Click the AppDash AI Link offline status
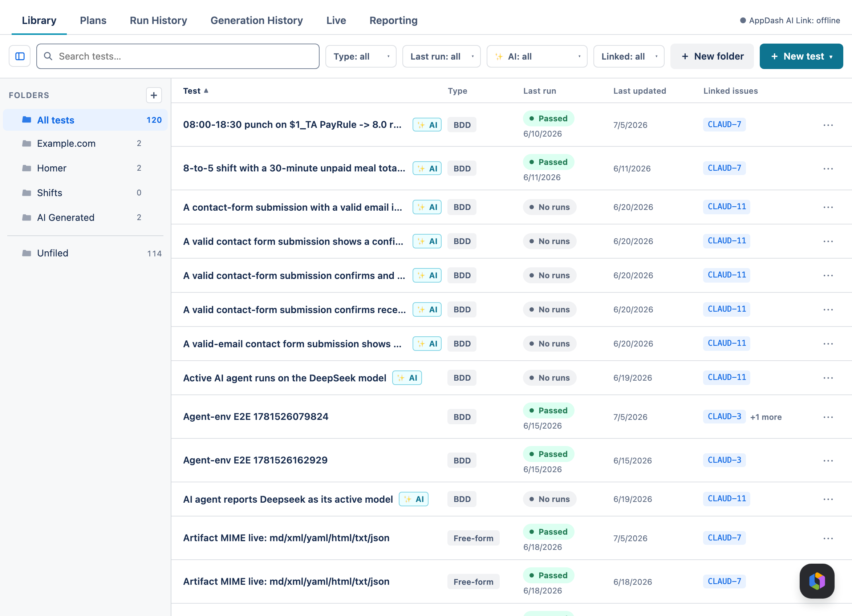The height and width of the screenshot is (616, 852). coord(790,20)
